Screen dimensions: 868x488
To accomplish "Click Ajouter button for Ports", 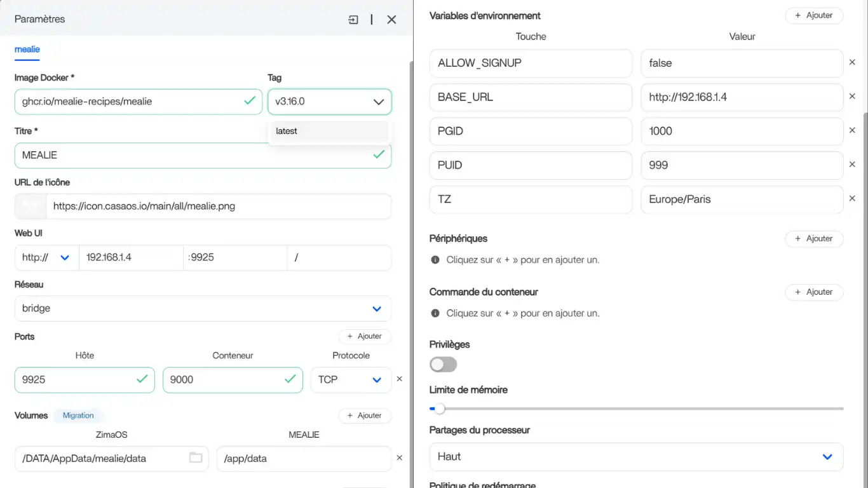I will [365, 336].
